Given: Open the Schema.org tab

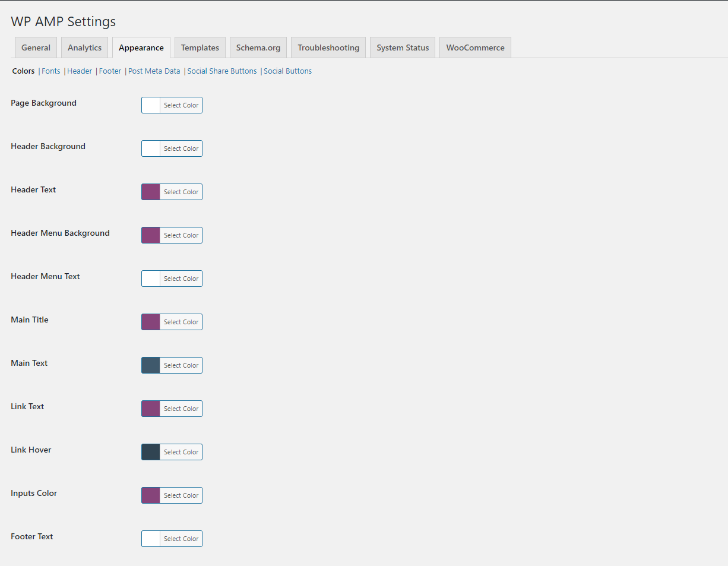Looking at the screenshot, I should (258, 48).
